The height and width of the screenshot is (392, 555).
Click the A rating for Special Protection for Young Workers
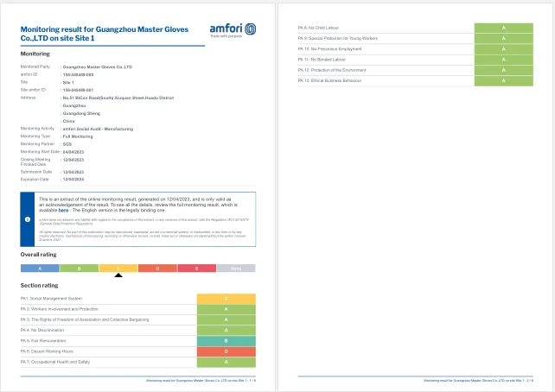[x=504, y=39]
